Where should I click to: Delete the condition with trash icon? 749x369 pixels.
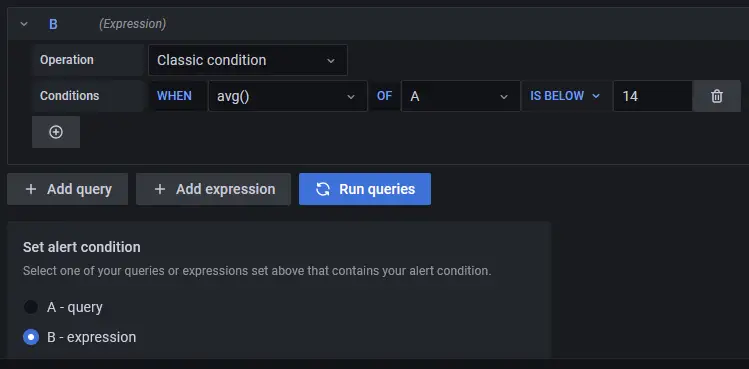pyautogui.click(x=717, y=96)
